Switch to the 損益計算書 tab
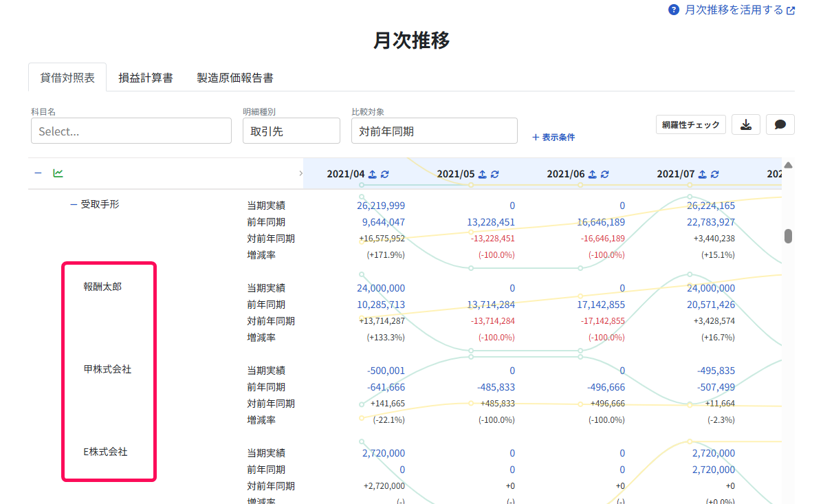The height and width of the screenshot is (504, 823). (x=145, y=78)
